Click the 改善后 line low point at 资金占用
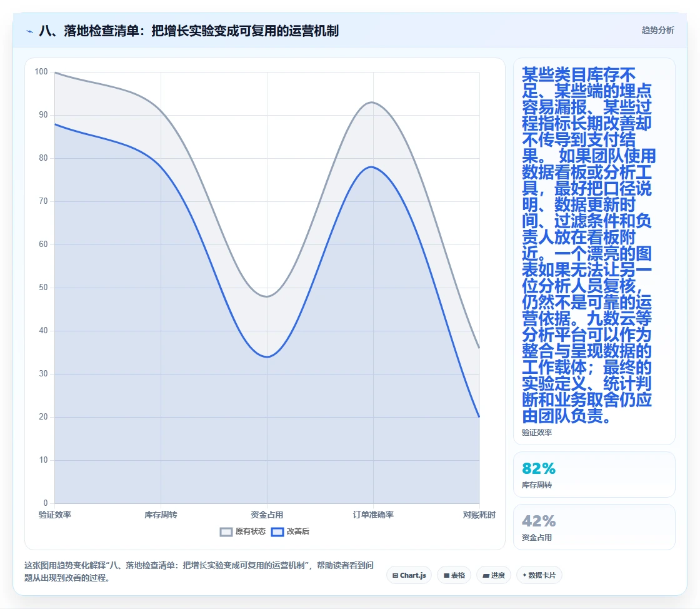 coord(267,357)
